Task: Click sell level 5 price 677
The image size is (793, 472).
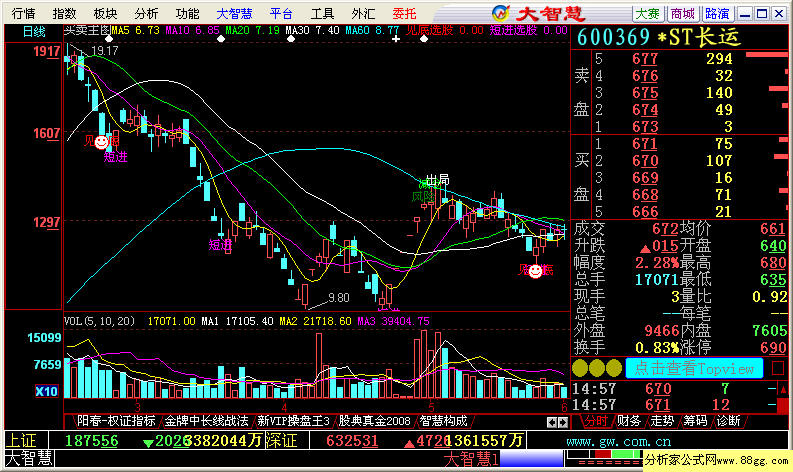Action: (x=645, y=59)
